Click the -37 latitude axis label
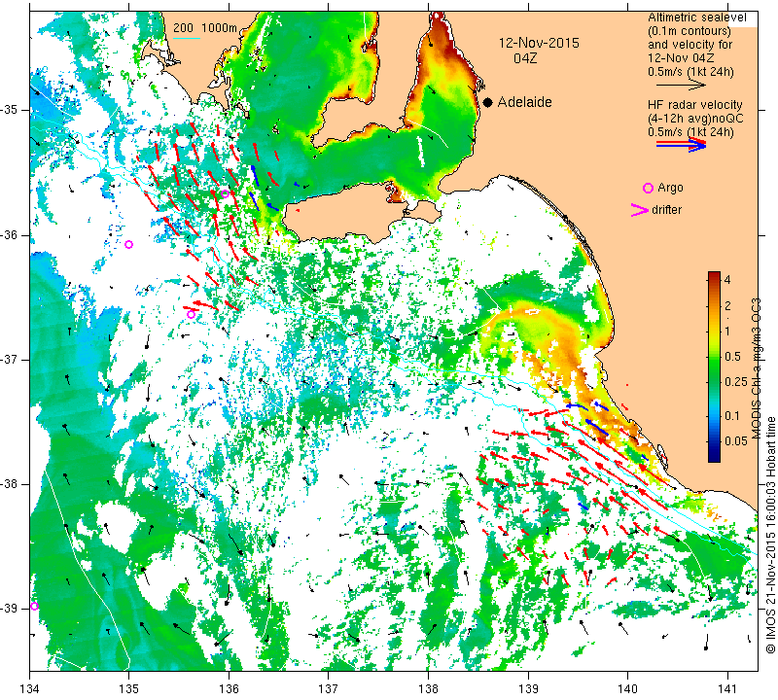 [x=13, y=360]
